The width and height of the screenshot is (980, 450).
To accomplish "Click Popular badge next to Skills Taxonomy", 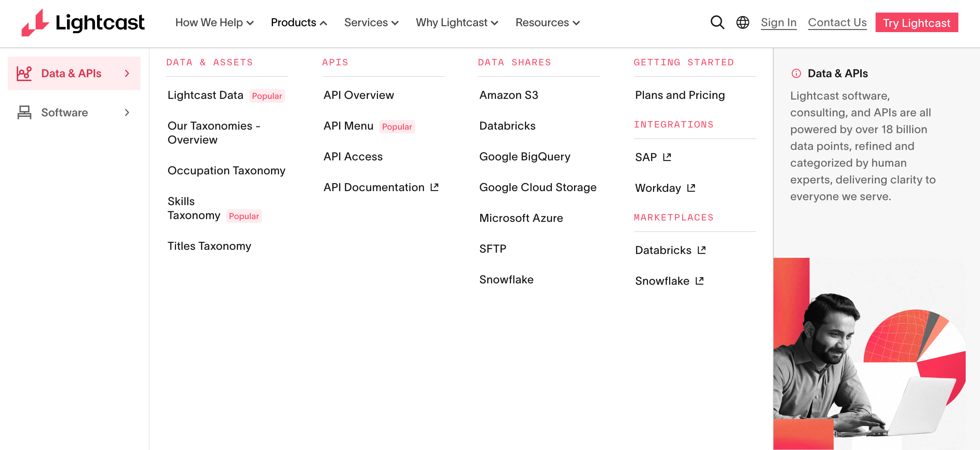I will pyautogui.click(x=243, y=216).
